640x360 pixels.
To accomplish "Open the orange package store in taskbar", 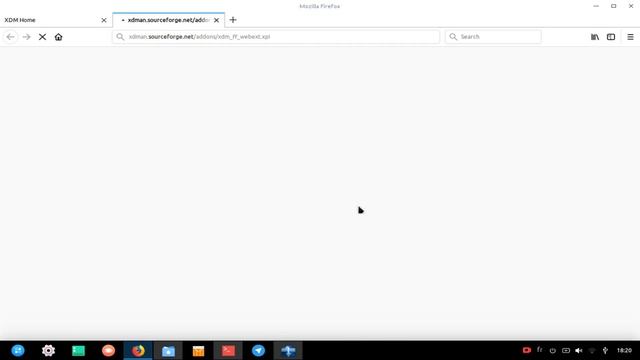I will pos(198,351).
